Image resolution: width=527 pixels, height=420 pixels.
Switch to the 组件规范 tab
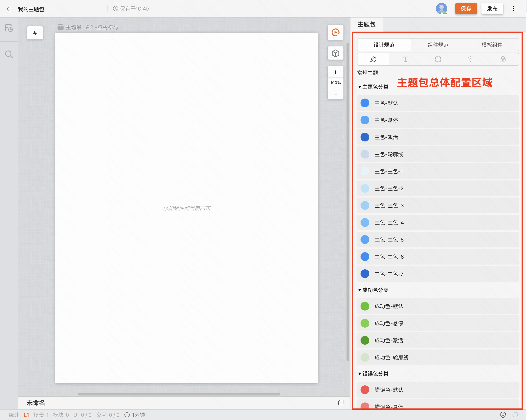point(438,45)
